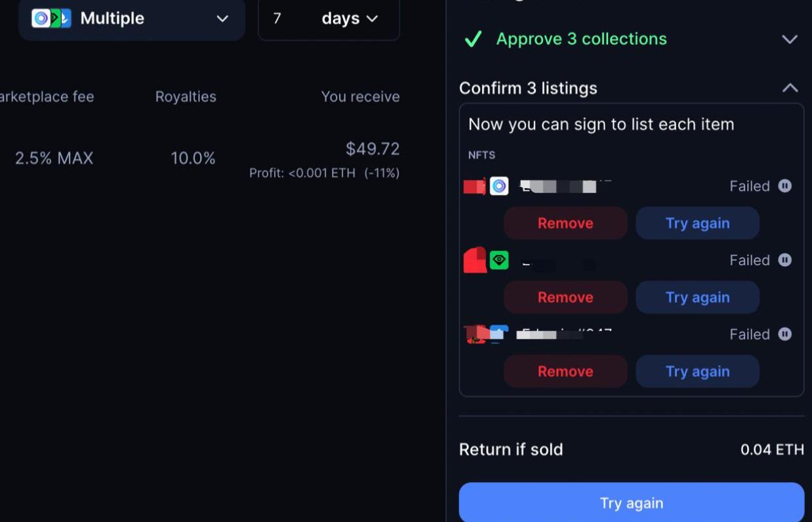This screenshot has height=522, width=812.
Task: Remove the first failed NFT listing
Action: (x=565, y=223)
